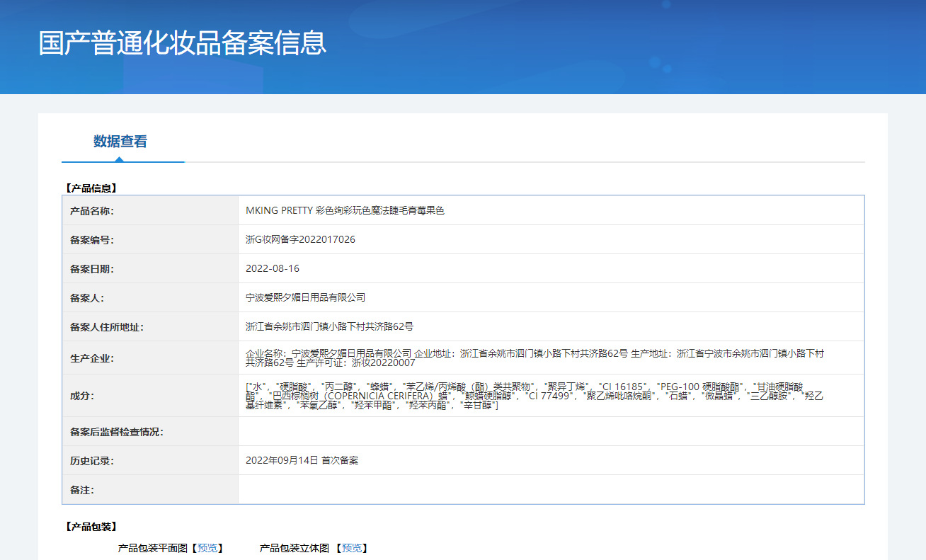
Task: Preview the 产品包装平面图 link
Action: tap(208, 548)
